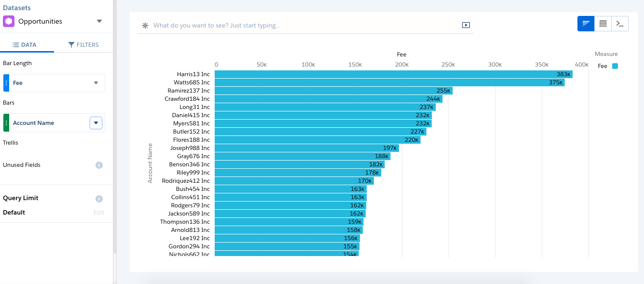The image size is (644, 284).
Task: Click the sparkle icon beside query box
Action: coord(145,25)
